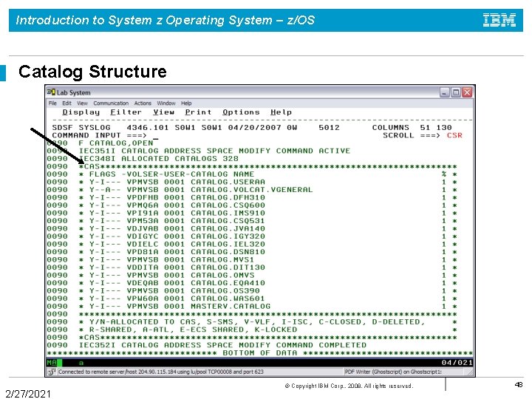Click the Connected to remote server status text

[161, 372]
